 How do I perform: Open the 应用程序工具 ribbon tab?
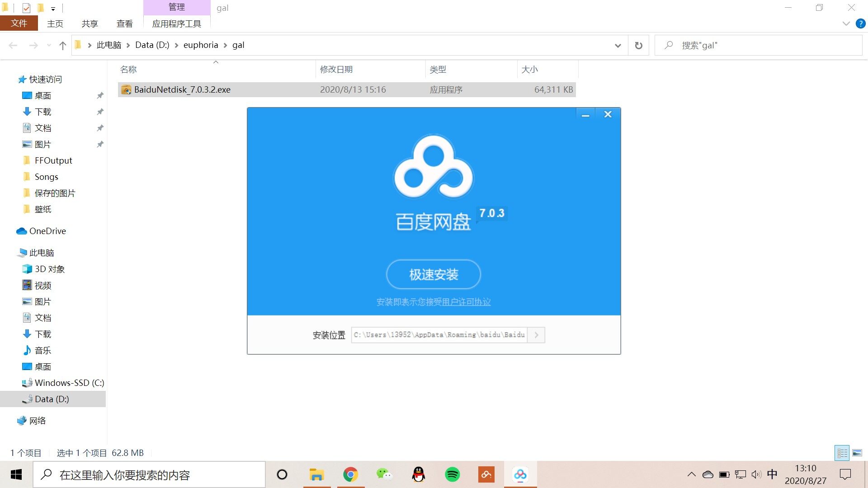point(176,23)
